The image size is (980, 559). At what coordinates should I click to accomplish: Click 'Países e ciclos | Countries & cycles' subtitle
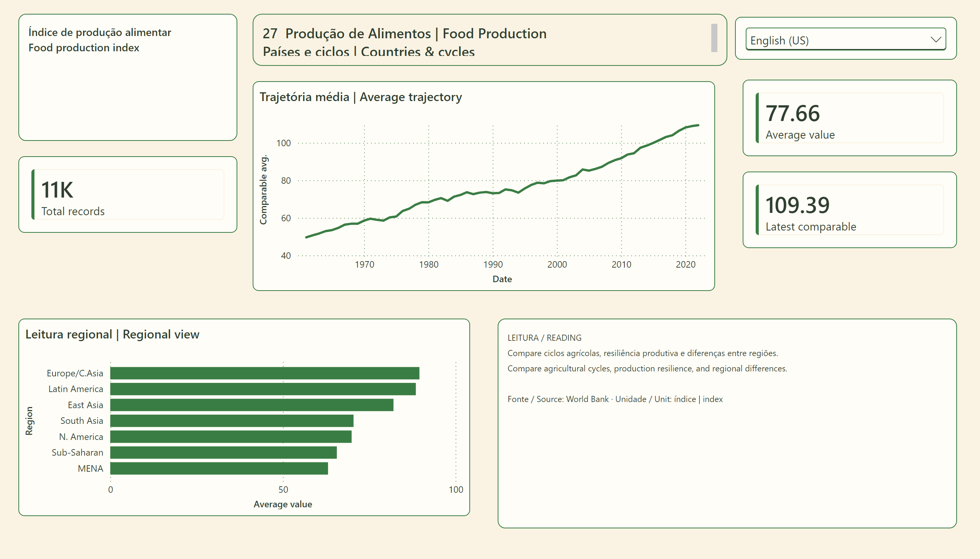369,51
